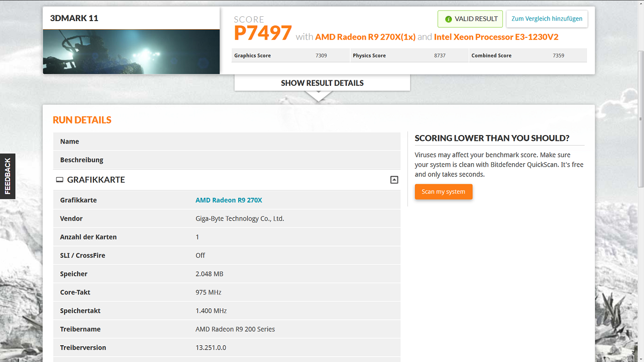Click 'SCORING LOWER THAN YOU SHOULD?' heading
The height and width of the screenshot is (362, 644).
pos(492,138)
